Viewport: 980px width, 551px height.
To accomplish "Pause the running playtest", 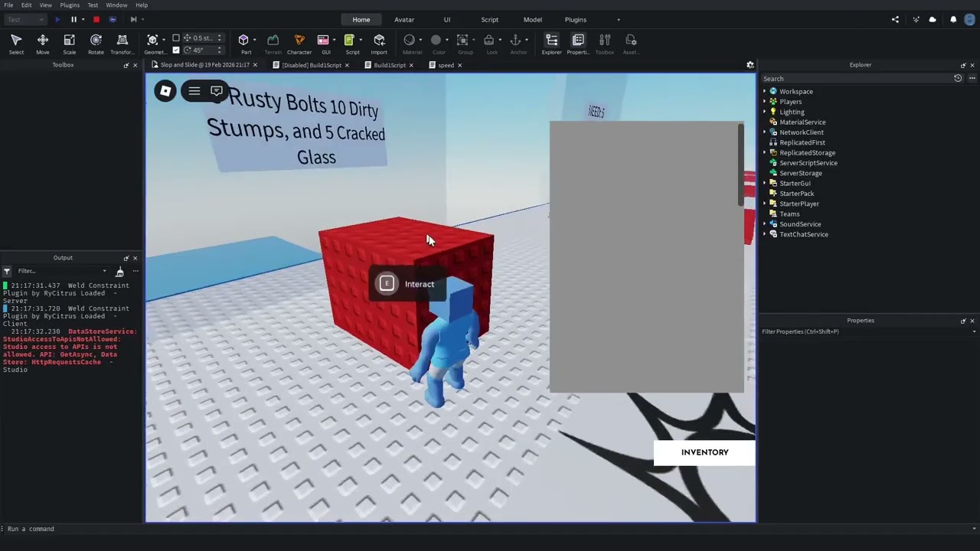I will pyautogui.click(x=73, y=19).
